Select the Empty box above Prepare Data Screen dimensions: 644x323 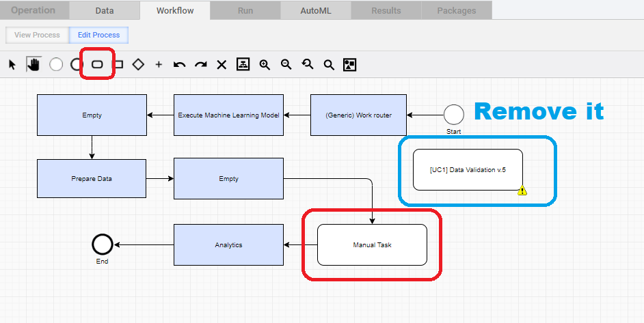coord(92,115)
